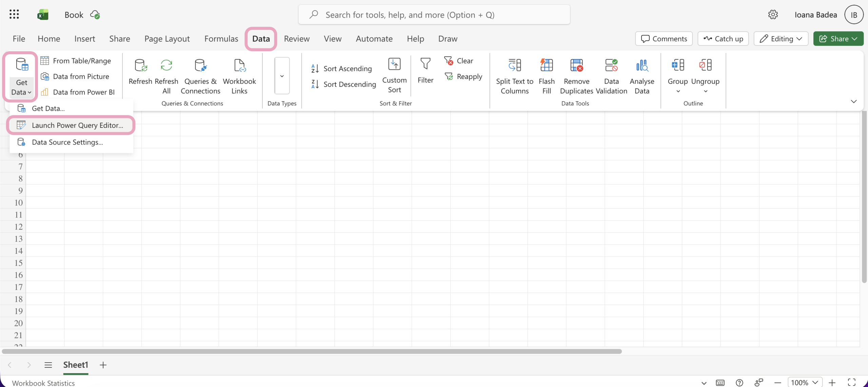Click the Flash Fill icon
868x387 pixels.
pos(546,65)
